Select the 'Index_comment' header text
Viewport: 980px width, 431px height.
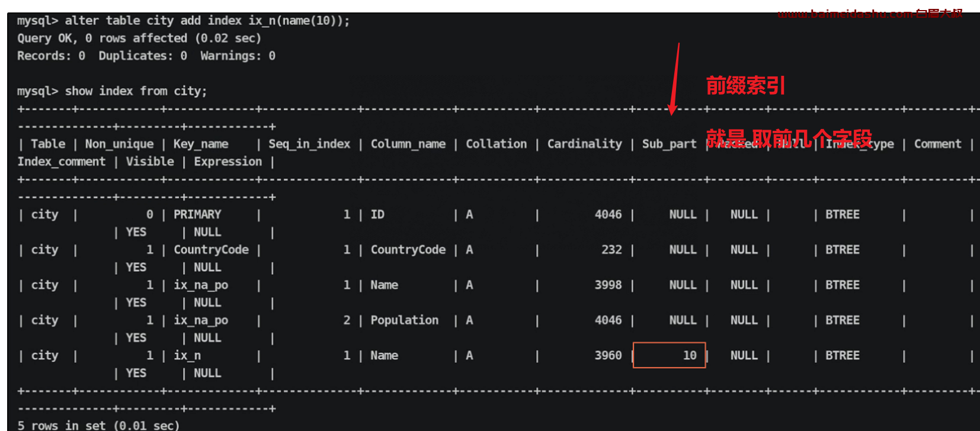[62, 162]
